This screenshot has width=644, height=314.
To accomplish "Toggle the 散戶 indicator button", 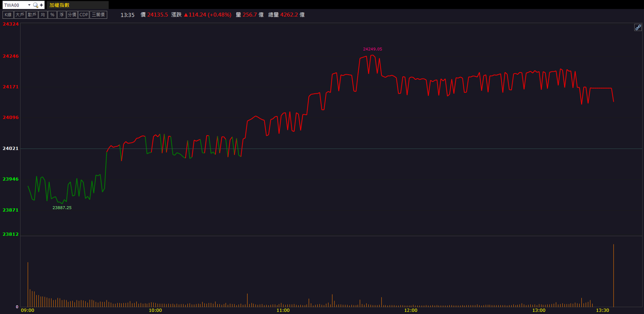I will coord(32,15).
